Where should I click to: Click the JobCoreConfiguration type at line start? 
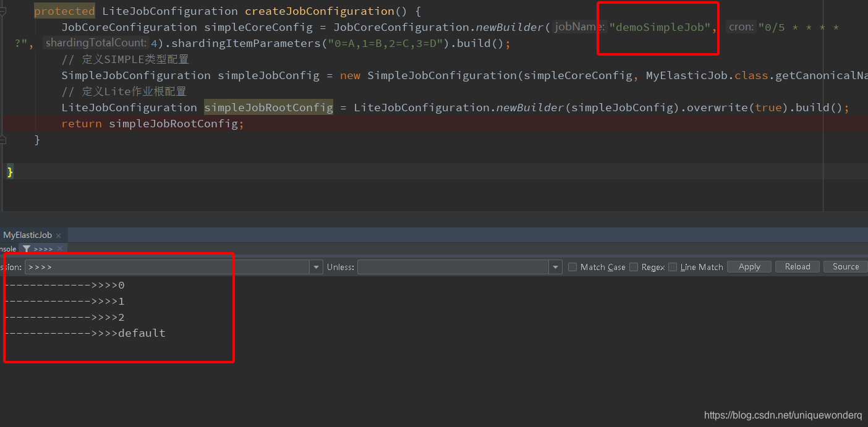click(129, 27)
